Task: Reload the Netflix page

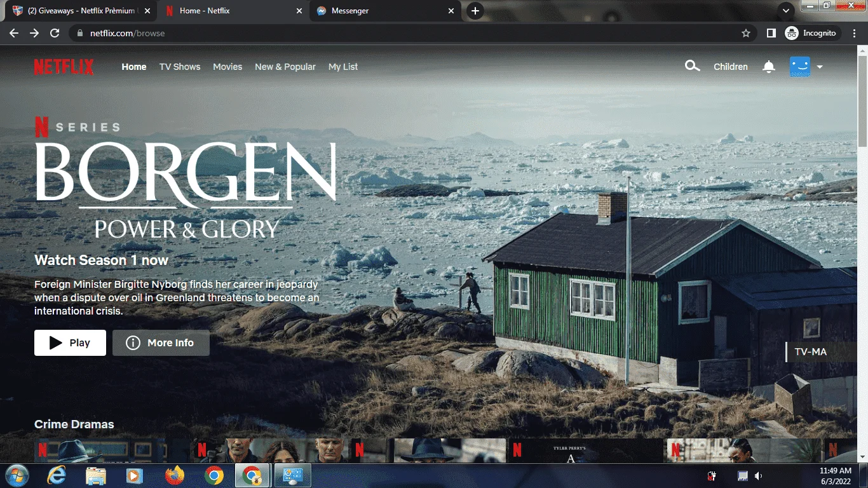Action: 55,33
